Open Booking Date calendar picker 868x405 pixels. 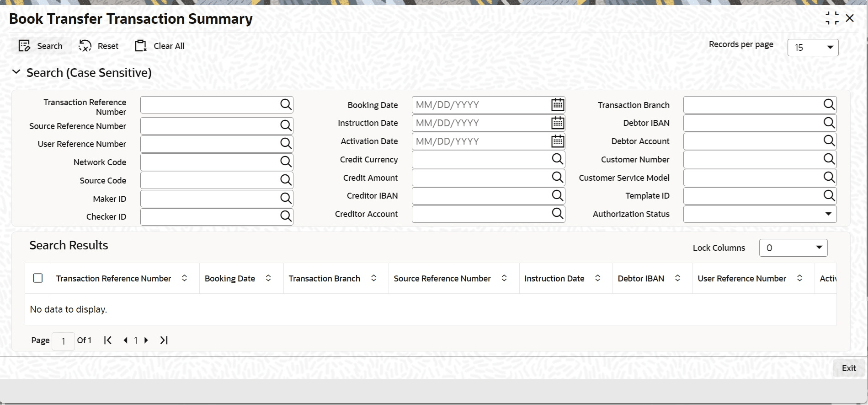(558, 105)
